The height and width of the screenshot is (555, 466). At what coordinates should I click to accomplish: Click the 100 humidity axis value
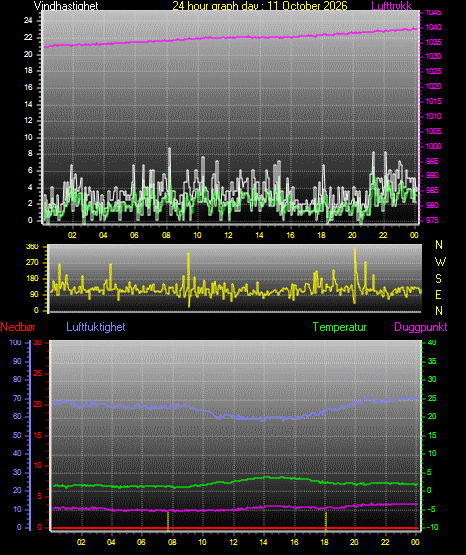[x=15, y=342]
